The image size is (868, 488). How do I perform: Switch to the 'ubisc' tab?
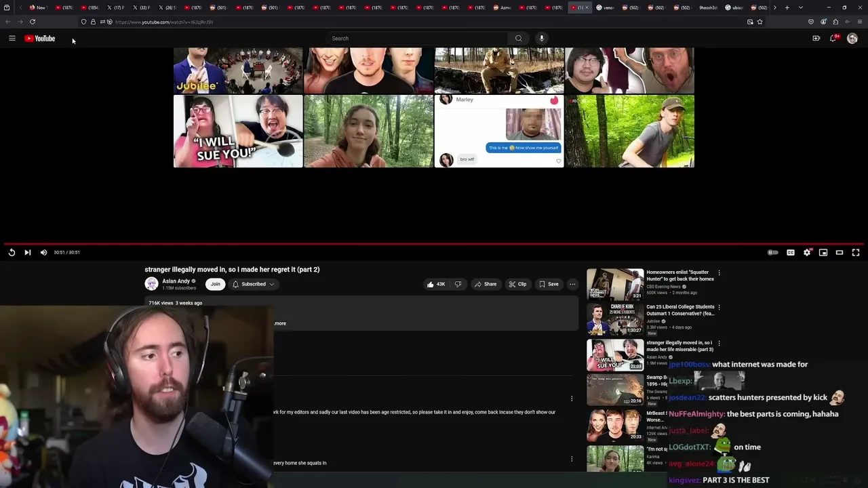click(x=734, y=7)
